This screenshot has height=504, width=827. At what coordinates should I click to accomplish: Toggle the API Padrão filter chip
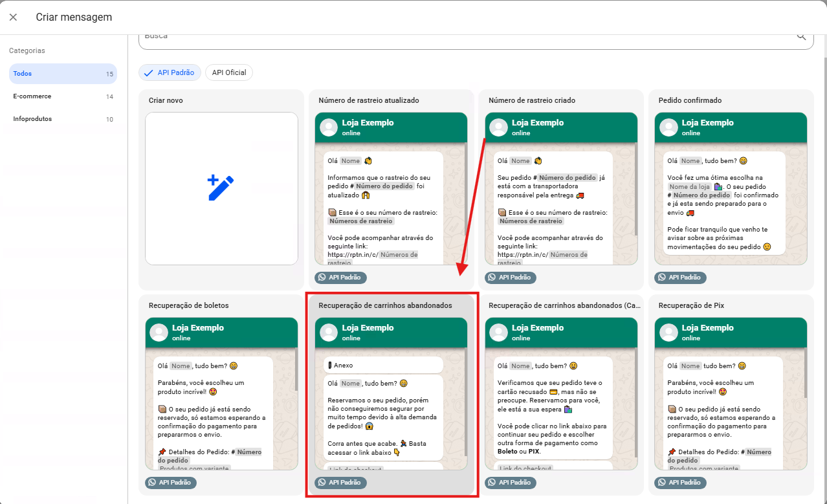click(170, 73)
